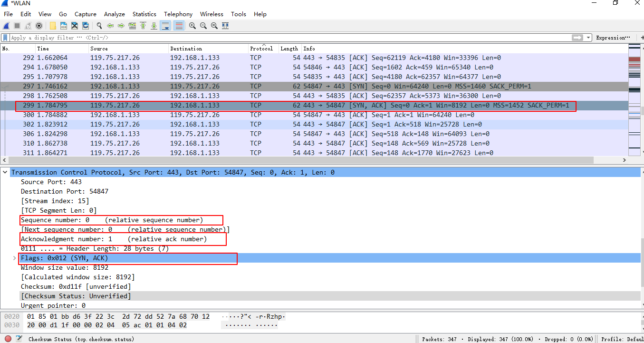Sort packets by the Time column header
644x343 pixels.
[62, 49]
